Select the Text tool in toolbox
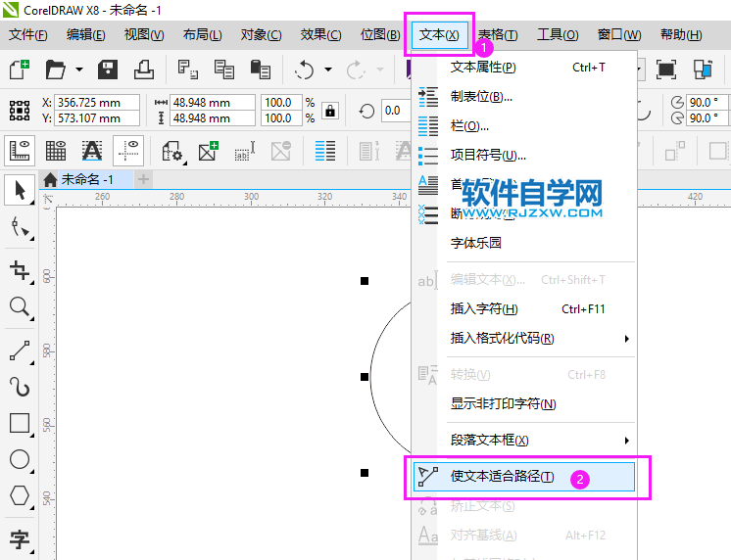 (20, 538)
